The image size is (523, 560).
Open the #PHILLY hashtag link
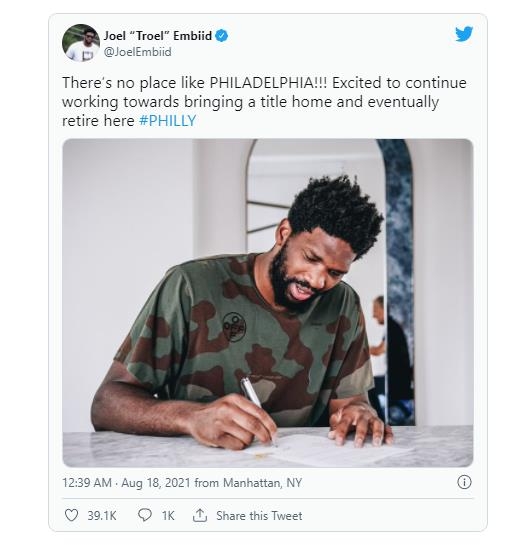pyautogui.click(x=168, y=121)
